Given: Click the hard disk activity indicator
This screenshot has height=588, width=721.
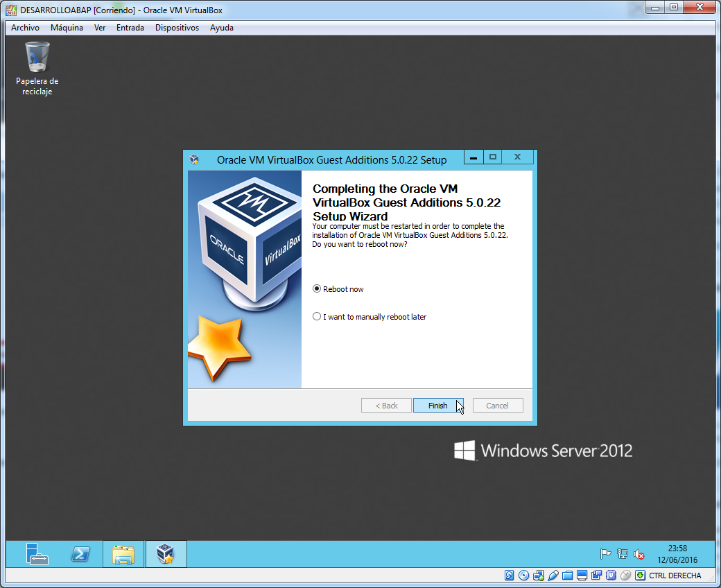Looking at the screenshot, I should tap(509, 575).
